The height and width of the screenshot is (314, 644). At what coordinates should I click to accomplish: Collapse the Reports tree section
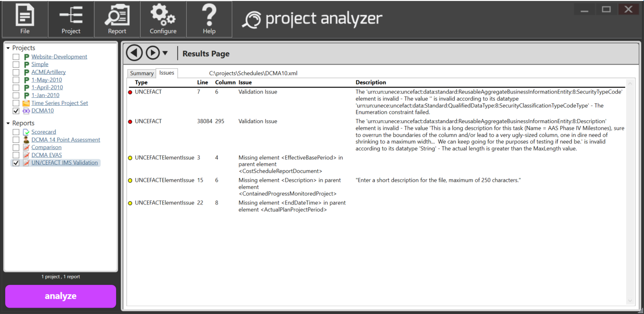(x=8, y=123)
